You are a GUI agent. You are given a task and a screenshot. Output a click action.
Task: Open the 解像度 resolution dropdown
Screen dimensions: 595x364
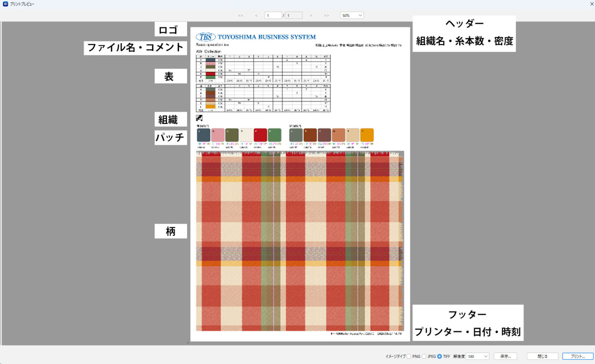[478, 356]
